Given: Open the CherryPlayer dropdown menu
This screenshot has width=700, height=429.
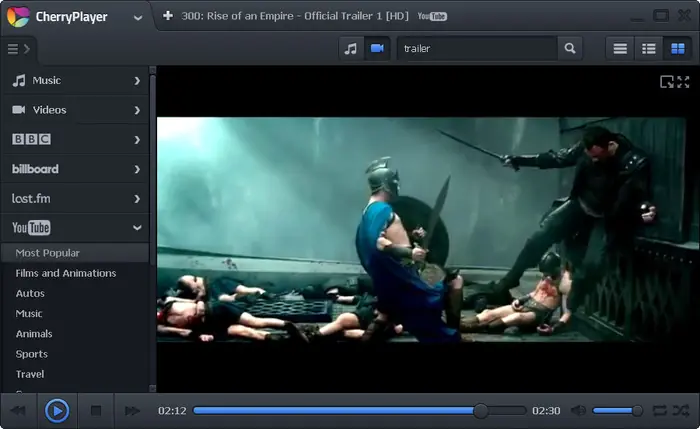Looking at the screenshot, I should point(138,18).
